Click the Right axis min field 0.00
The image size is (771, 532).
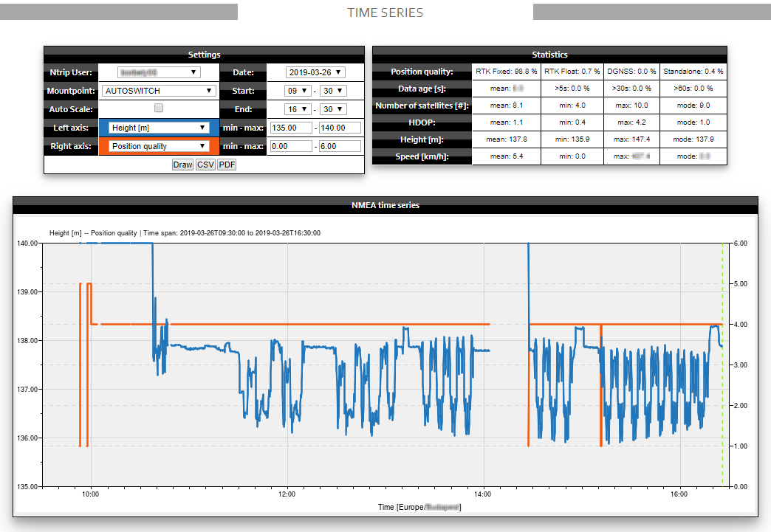coord(291,146)
